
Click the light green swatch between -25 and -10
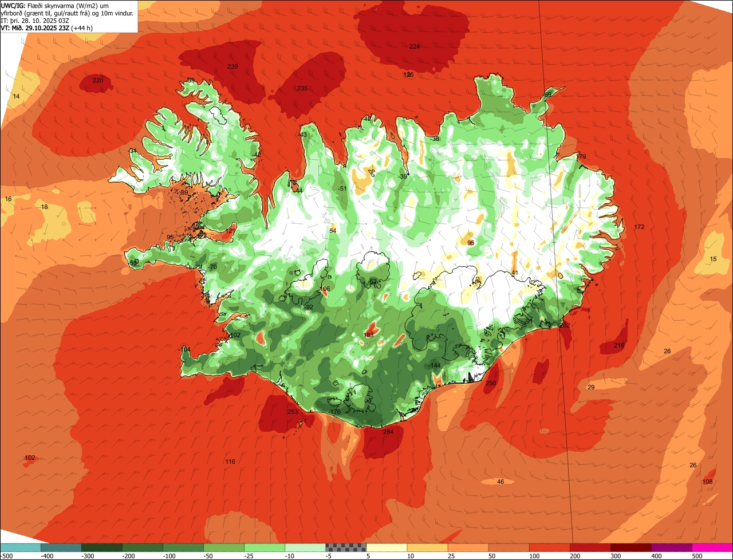(x=265, y=548)
